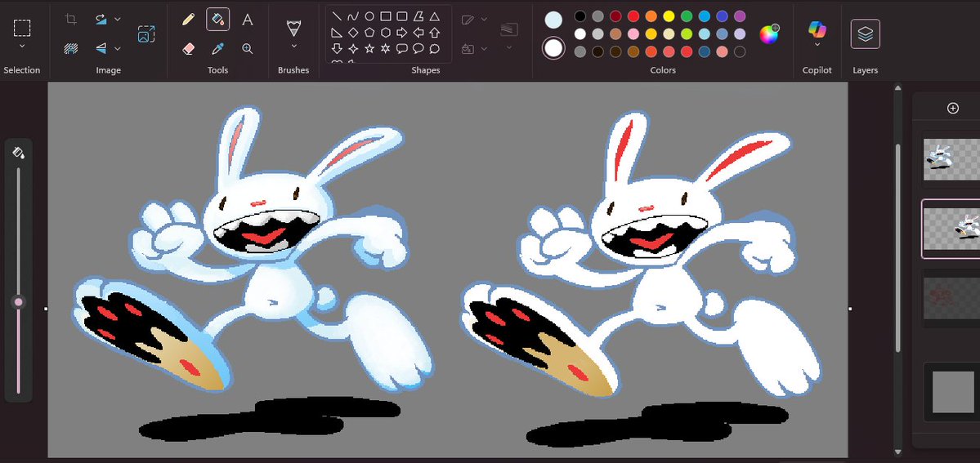Add a new layer with plus button
This screenshot has width=980, height=463.
[x=952, y=108]
